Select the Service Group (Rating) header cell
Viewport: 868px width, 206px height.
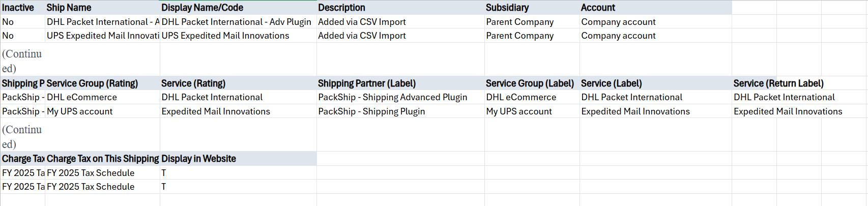click(102, 83)
